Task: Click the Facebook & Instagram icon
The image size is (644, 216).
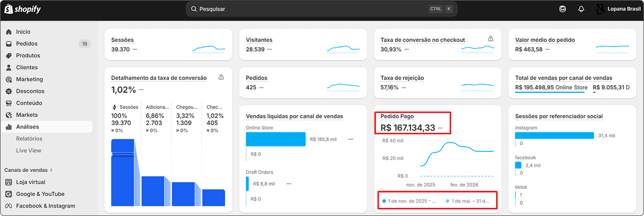Action: (9, 206)
